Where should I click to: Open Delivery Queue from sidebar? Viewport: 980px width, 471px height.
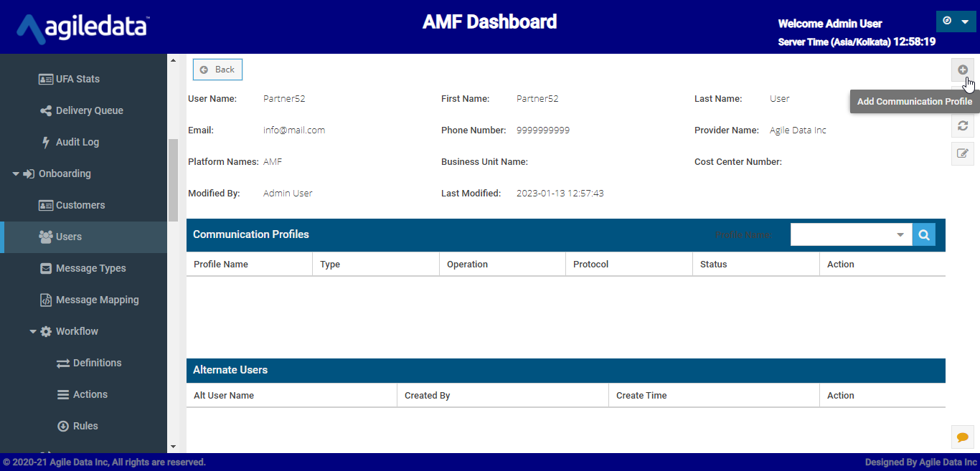(x=89, y=110)
